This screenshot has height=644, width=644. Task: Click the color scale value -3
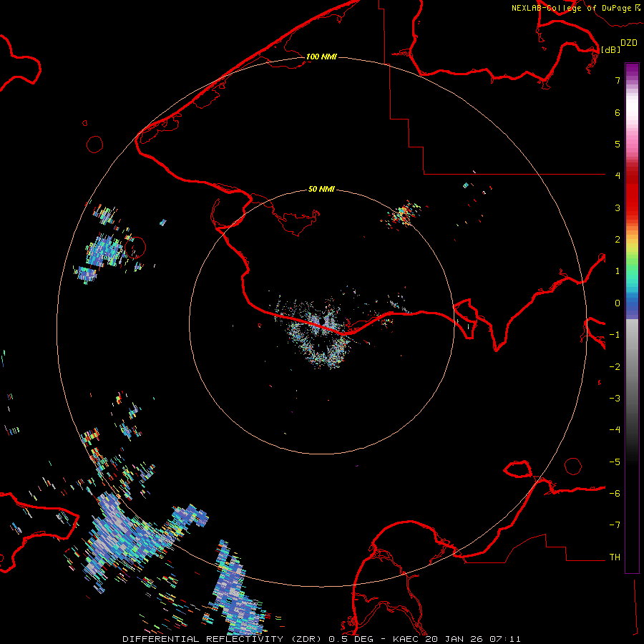click(615, 399)
